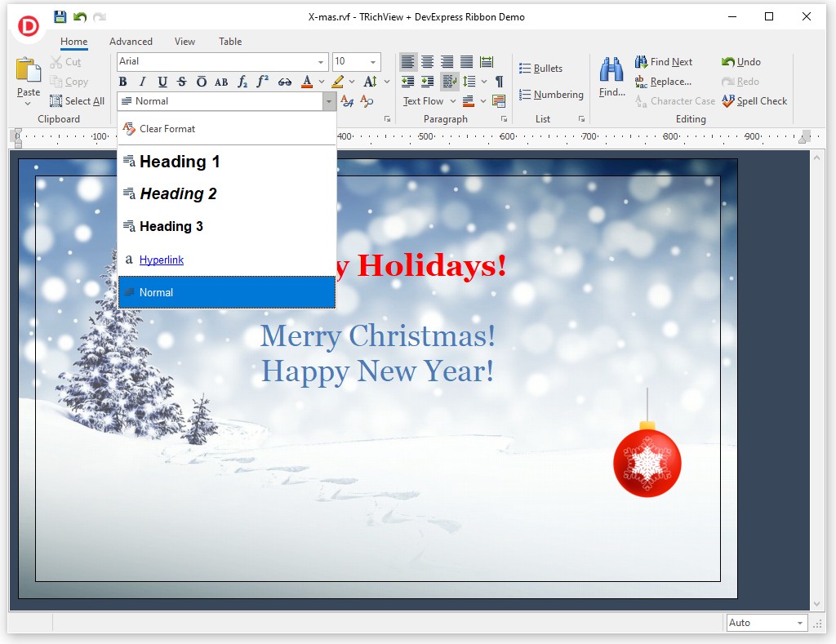Click the Save icon in quick access toolbar
This screenshot has height=644, width=836.
[x=60, y=17]
